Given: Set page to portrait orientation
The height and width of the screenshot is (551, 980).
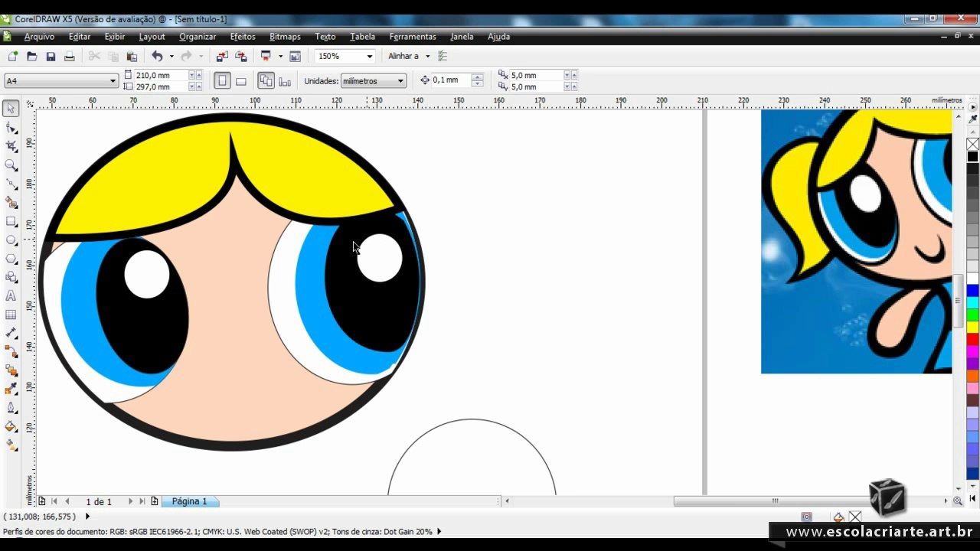Looking at the screenshot, I should tap(222, 80).
